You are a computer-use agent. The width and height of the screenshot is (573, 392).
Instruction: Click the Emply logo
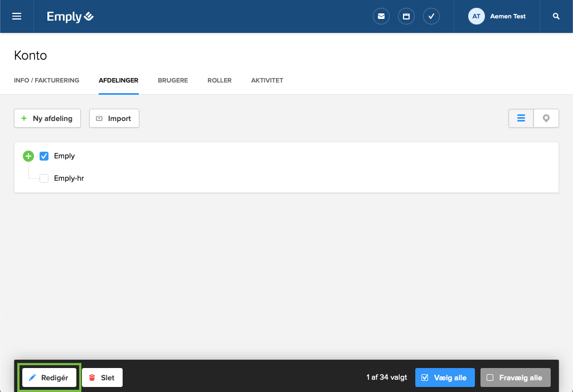pos(70,17)
